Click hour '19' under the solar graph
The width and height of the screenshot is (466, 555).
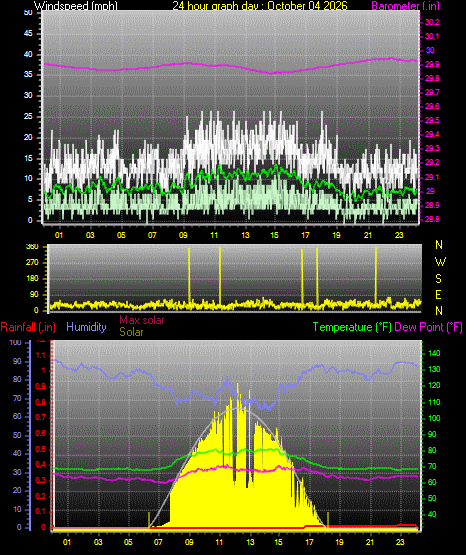339,542
